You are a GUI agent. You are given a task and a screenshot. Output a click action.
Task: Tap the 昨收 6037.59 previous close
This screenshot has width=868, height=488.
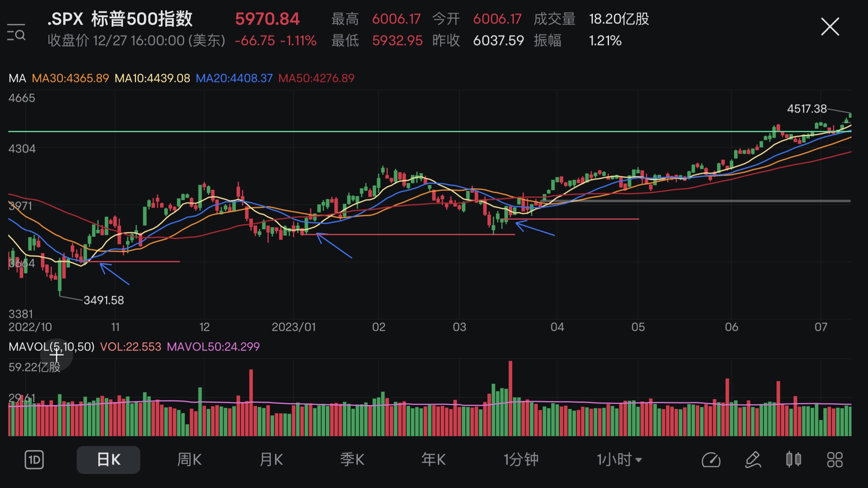478,40
